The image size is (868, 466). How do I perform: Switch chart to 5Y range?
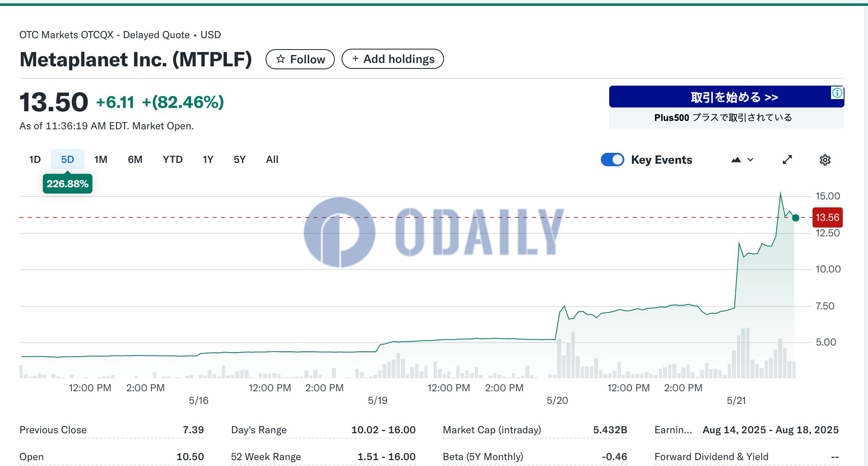point(239,160)
